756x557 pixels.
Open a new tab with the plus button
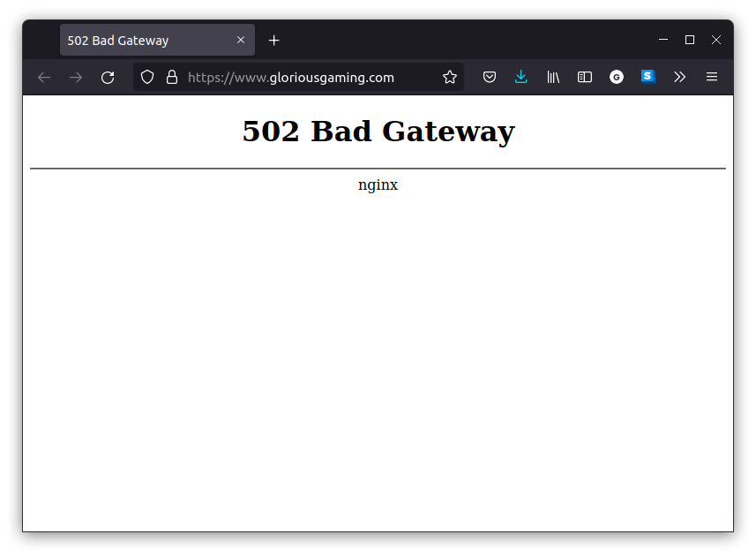click(x=274, y=41)
